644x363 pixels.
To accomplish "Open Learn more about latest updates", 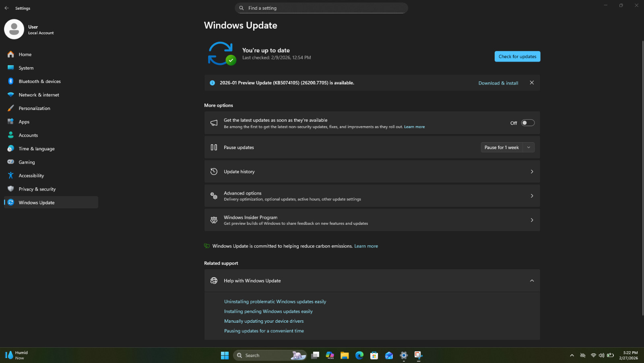I will click(x=414, y=127).
